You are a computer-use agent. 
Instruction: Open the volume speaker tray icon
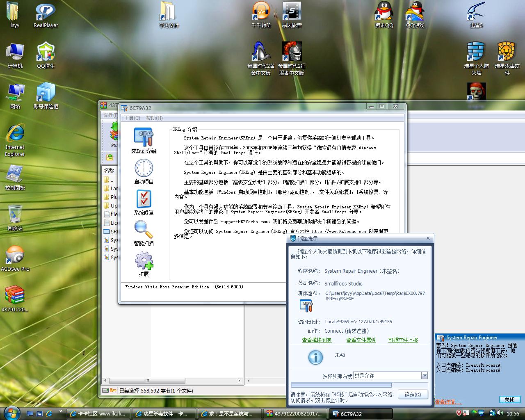pos(500,413)
